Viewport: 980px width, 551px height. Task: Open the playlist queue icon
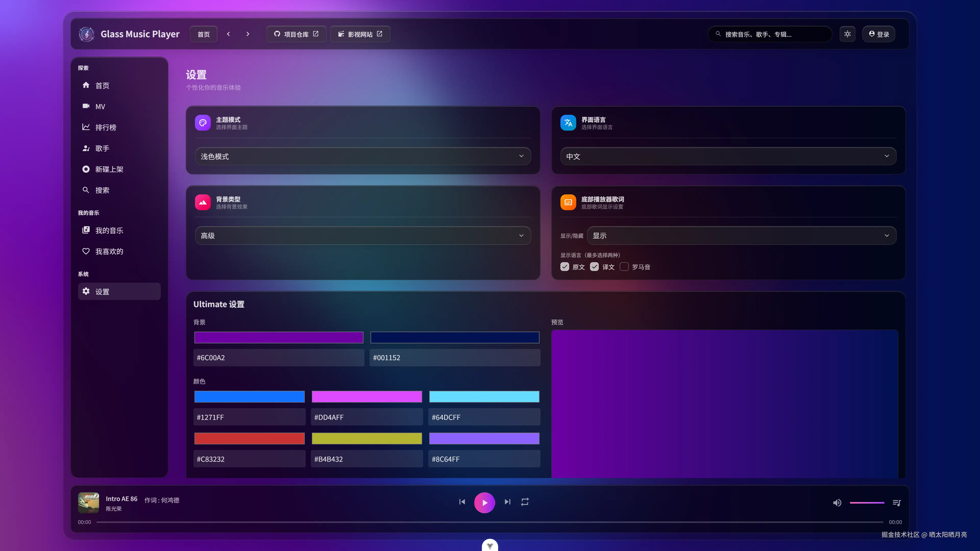pyautogui.click(x=896, y=503)
